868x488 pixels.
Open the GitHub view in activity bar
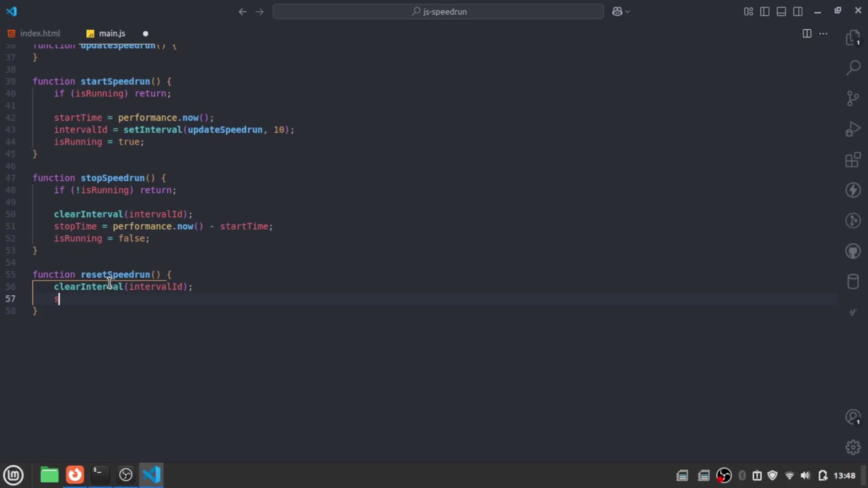tap(853, 251)
